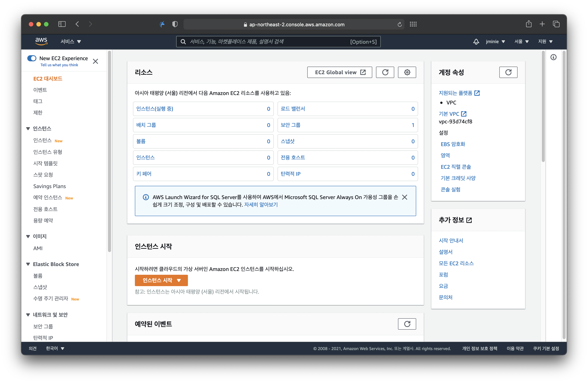Viewport: 588px width, 383px height.
Task: Click the AWS service search field
Action: [278, 42]
